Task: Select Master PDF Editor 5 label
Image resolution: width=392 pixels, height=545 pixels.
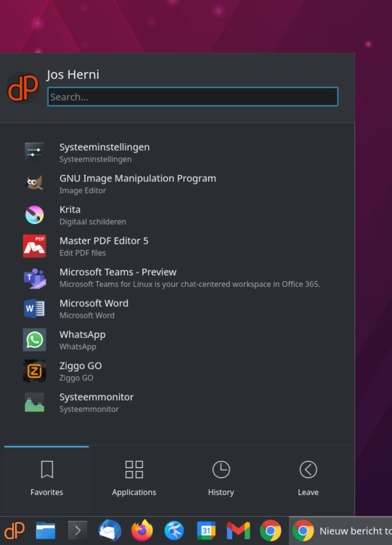Action: pos(104,241)
